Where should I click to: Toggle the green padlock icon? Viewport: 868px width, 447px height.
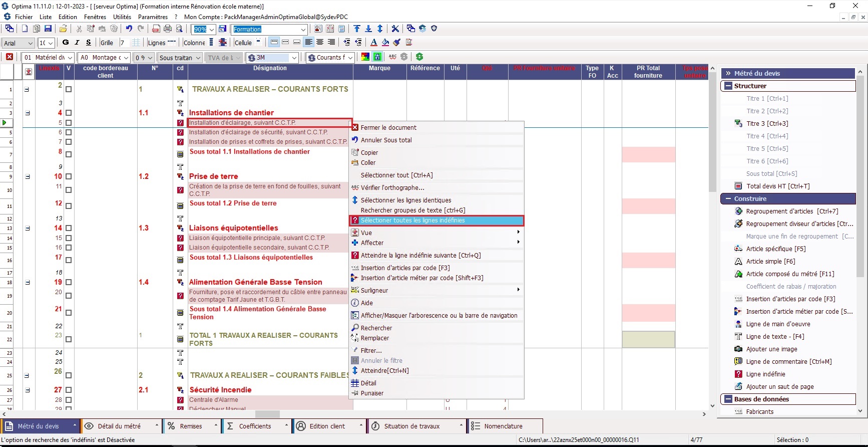click(x=377, y=57)
